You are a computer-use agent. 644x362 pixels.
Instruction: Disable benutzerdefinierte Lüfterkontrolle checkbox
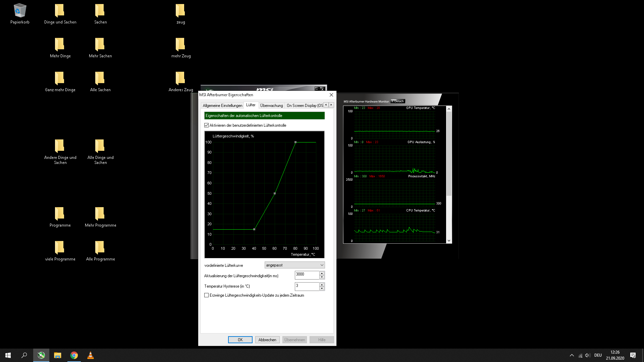pos(207,125)
